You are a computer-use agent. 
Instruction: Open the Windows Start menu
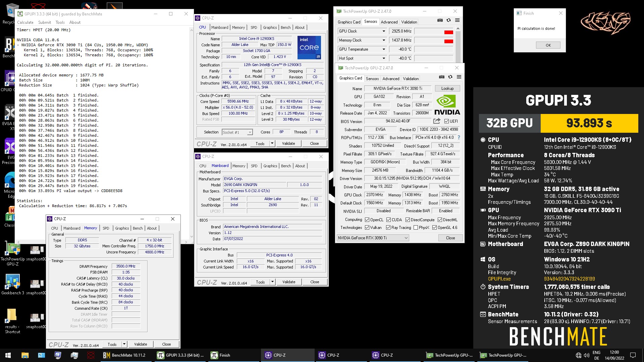[x=8, y=355]
